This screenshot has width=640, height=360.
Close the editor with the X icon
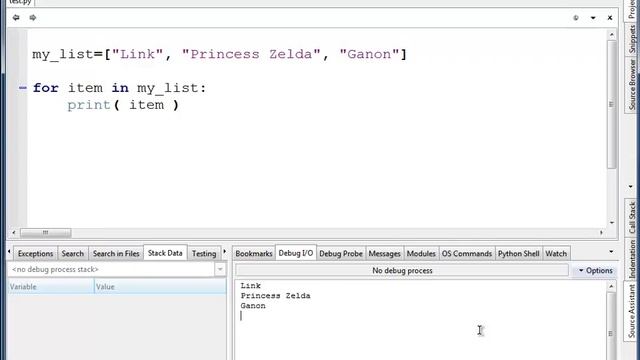tap(610, 18)
